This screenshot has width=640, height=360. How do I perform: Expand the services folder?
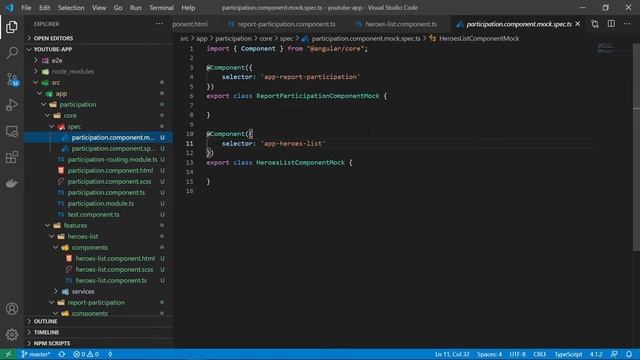[83, 291]
